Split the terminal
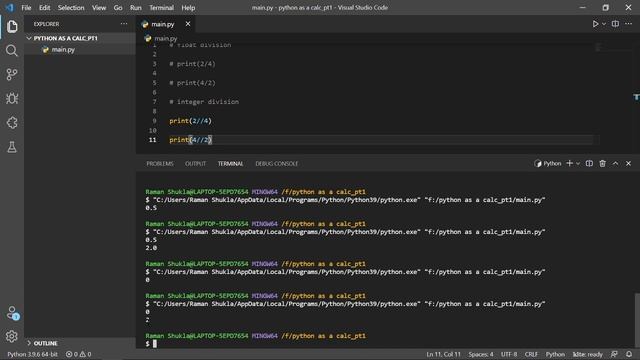The image size is (640, 360). pyautogui.click(x=589, y=164)
